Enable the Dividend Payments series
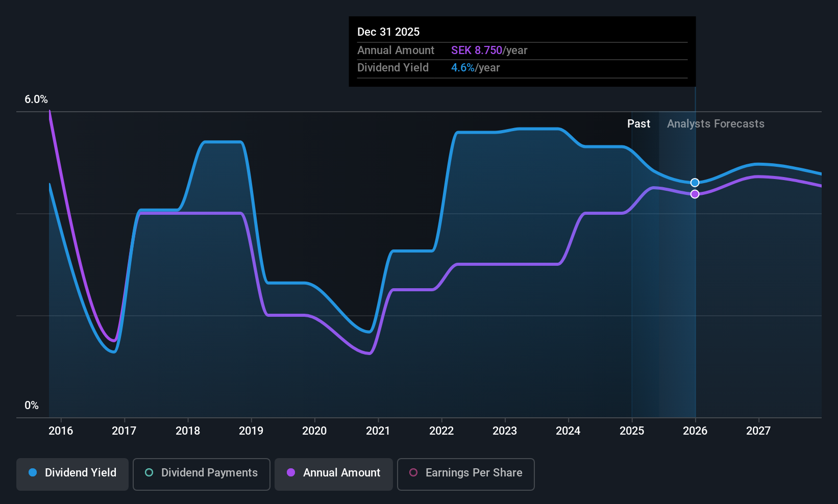The width and height of the screenshot is (838, 504). [x=202, y=474]
